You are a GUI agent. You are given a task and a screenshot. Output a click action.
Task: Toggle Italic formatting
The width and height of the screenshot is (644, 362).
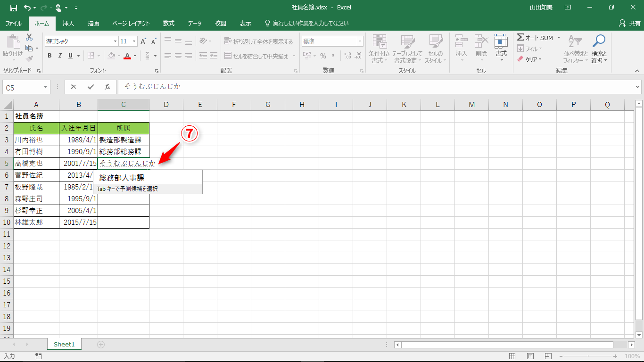tap(60, 56)
